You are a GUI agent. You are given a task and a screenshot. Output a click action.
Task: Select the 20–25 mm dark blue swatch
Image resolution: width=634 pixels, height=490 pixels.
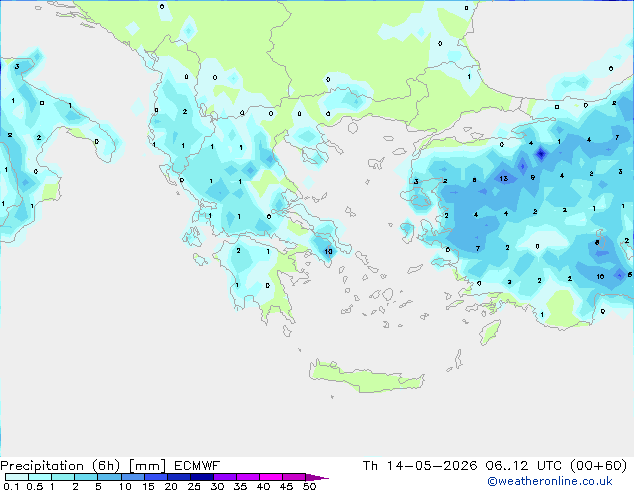click(179, 477)
